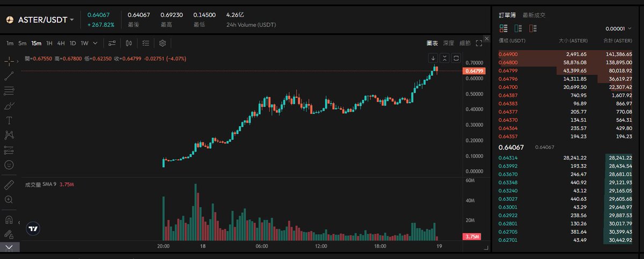Show sell orders only view
Image resolution: width=644 pixels, height=259 pixels.
pos(532,28)
